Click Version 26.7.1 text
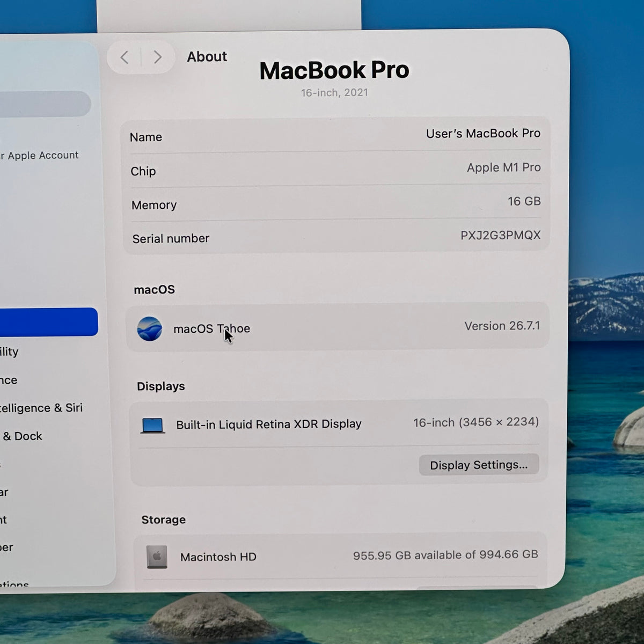The image size is (644, 644). 502,326
